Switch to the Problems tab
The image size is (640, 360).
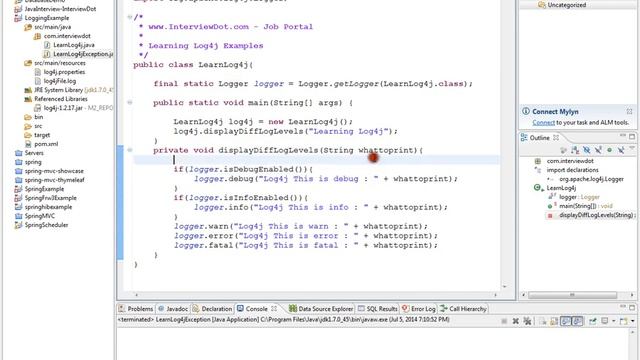(136, 309)
